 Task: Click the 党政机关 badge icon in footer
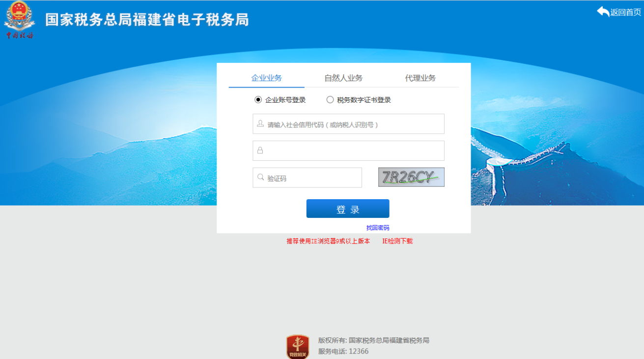pyautogui.click(x=298, y=347)
